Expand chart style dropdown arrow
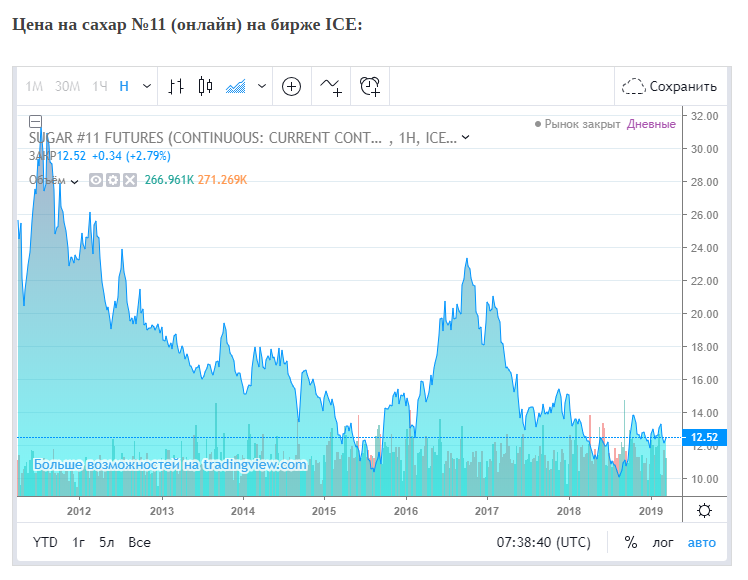The image size is (748, 580). click(x=261, y=86)
